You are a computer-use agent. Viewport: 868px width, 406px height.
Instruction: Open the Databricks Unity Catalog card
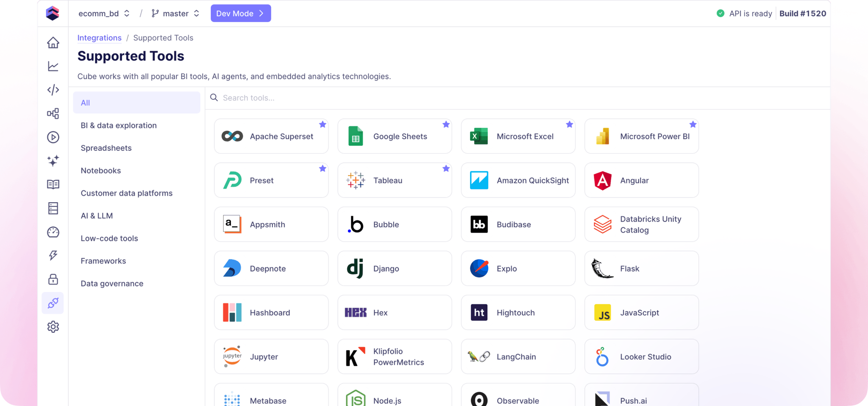(641, 224)
